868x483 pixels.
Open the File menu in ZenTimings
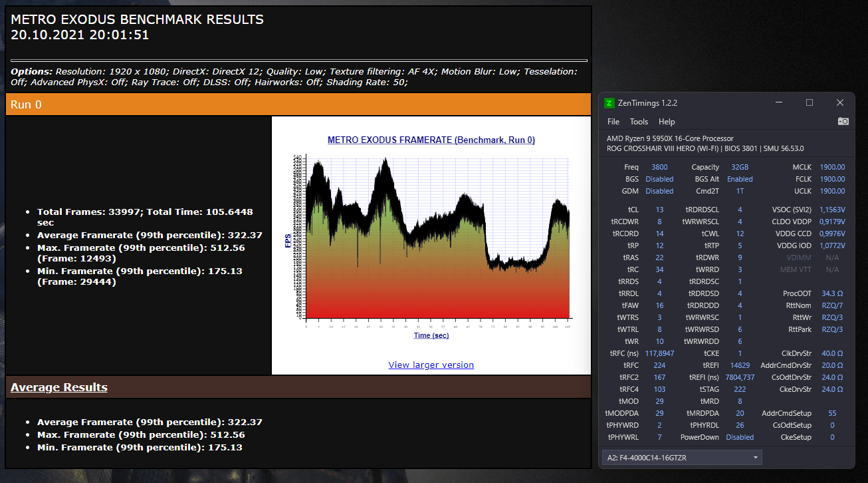point(613,122)
